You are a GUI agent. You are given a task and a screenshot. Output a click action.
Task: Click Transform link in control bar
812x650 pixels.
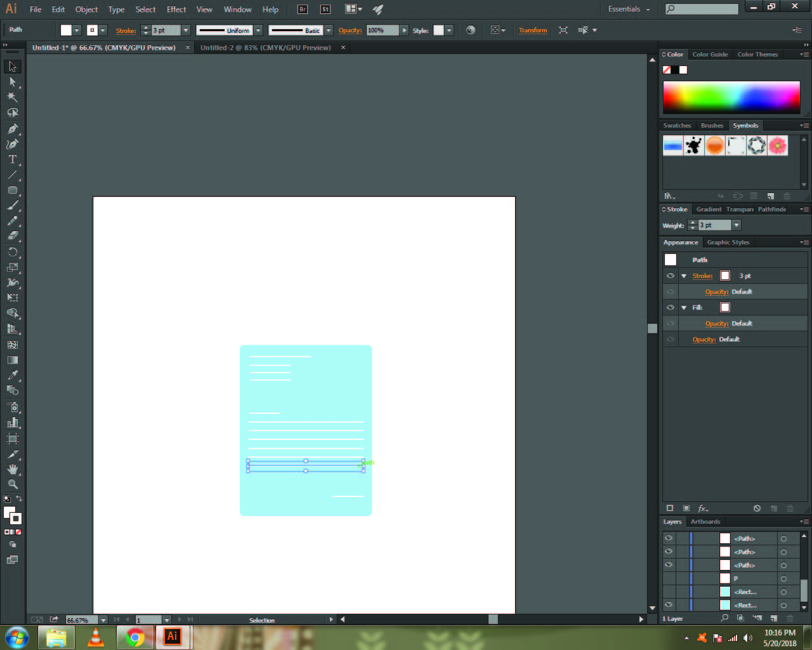533,30
